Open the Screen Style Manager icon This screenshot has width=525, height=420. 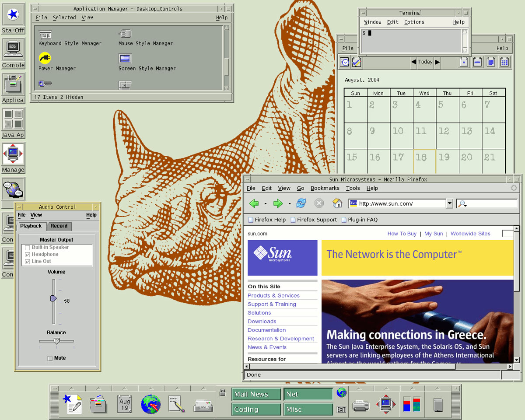pyautogui.click(x=125, y=58)
